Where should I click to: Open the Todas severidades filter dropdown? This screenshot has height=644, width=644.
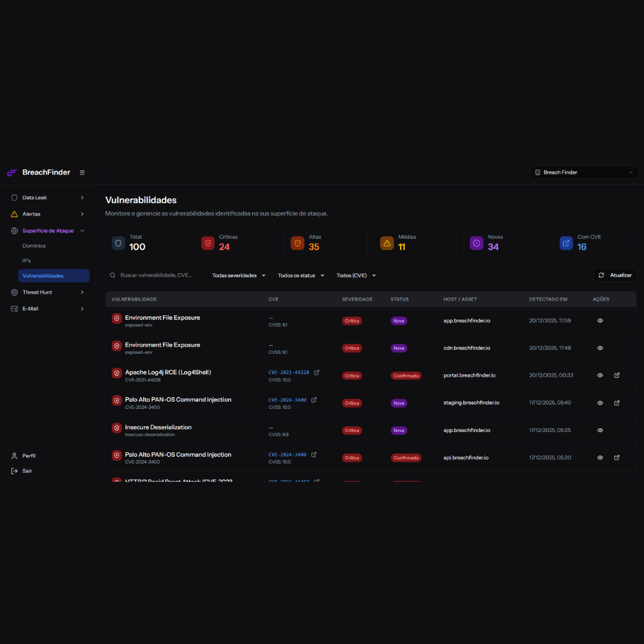click(236, 275)
